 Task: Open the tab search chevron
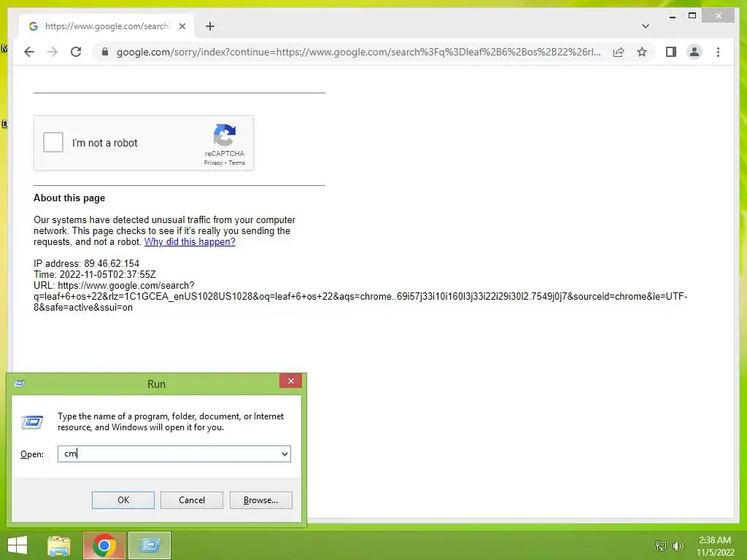click(x=645, y=26)
